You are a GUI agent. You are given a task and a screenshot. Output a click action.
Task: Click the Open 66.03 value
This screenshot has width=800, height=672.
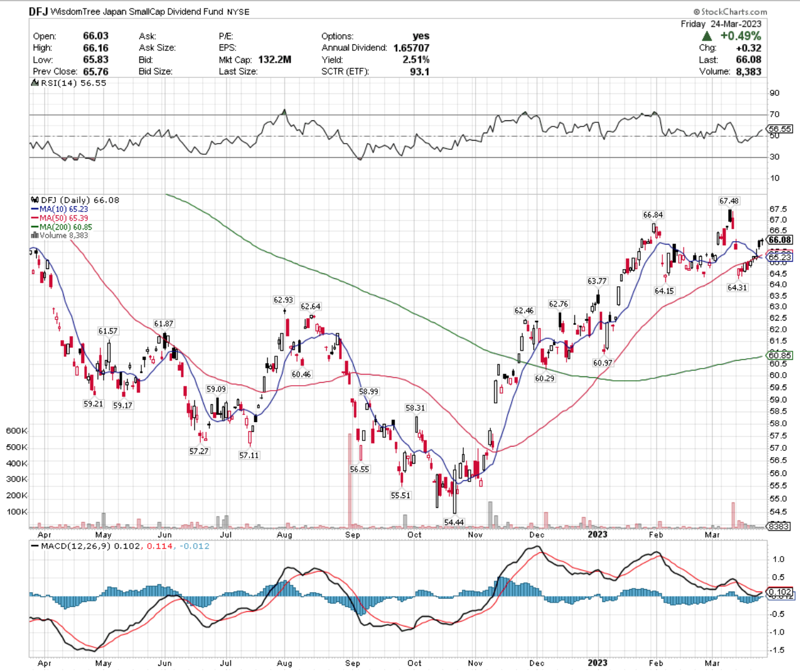(96, 36)
